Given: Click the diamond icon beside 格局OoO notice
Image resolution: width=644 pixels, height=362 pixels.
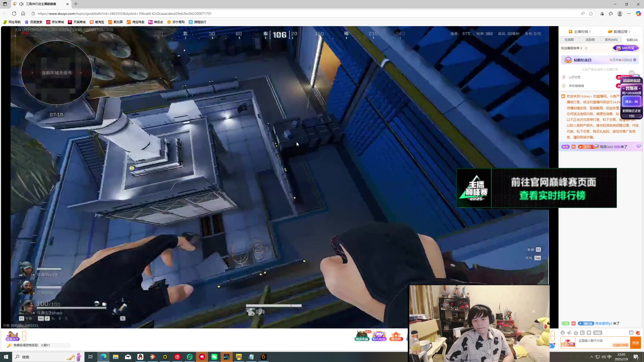Looking at the screenshot, I should coord(638,146).
